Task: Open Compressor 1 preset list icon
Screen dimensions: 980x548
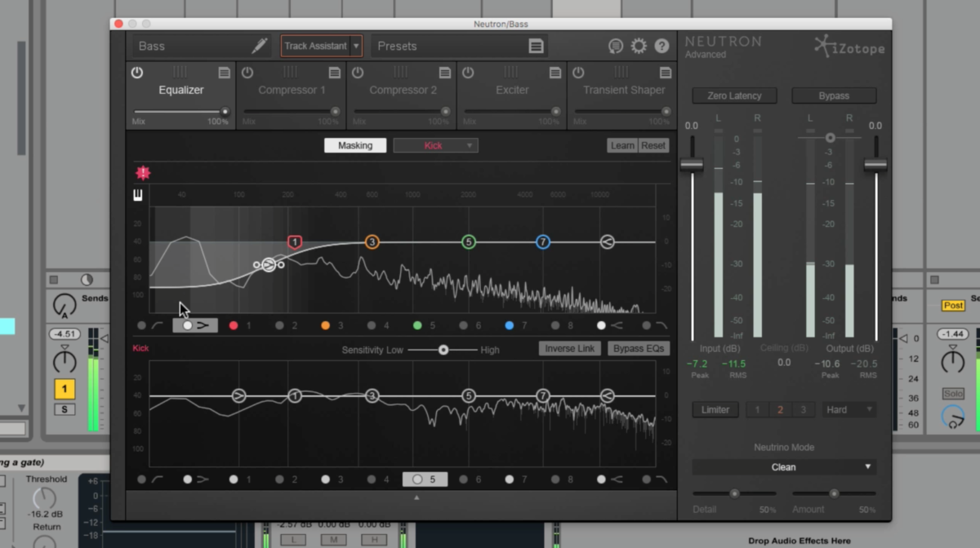Action: pyautogui.click(x=334, y=73)
